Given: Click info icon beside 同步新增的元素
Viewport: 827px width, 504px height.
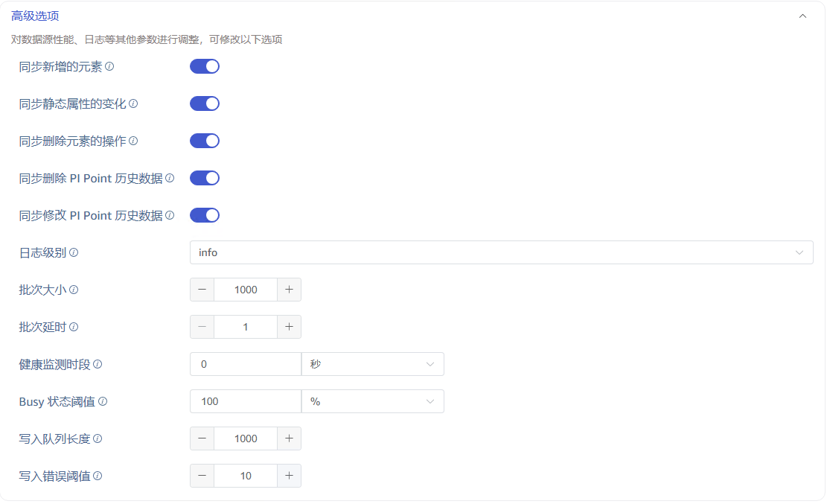Looking at the screenshot, I should (x=109, y=66).
